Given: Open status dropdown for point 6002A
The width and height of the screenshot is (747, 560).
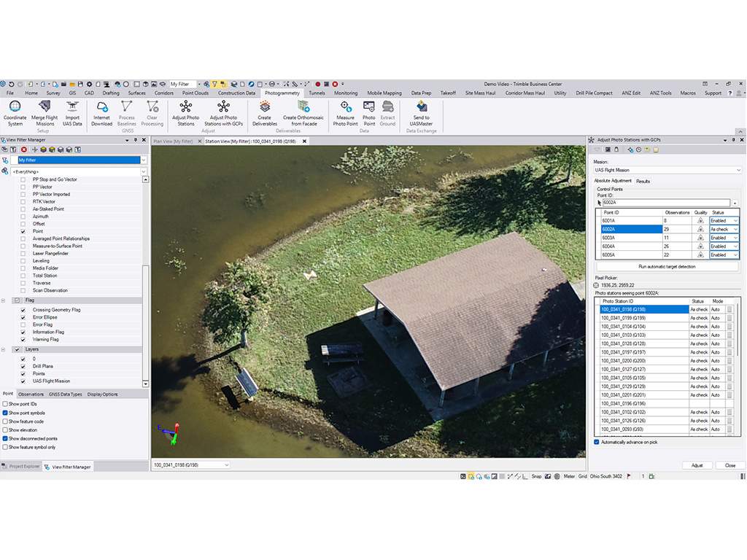Looking at the screenshot, I should (x=735, y=229).
